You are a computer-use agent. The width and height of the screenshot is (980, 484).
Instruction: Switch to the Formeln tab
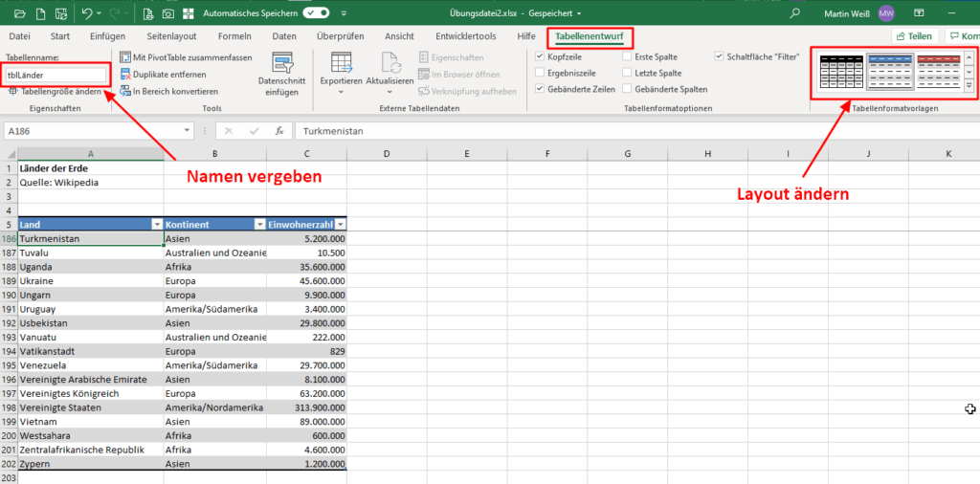click(234, 36)
